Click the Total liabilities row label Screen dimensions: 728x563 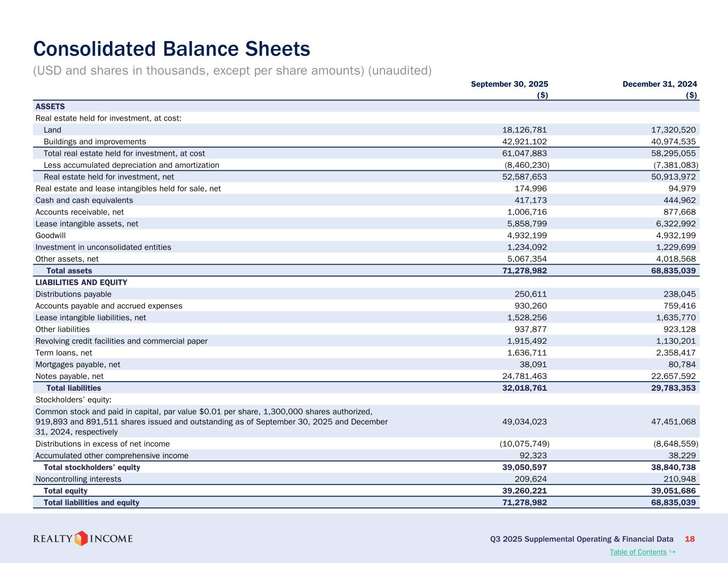(74, 388)
